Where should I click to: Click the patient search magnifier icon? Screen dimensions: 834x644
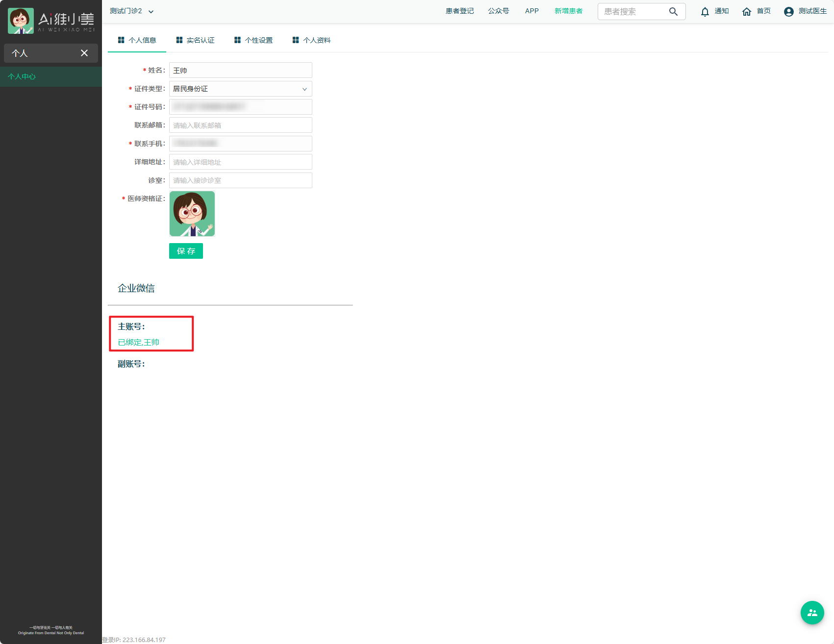coord(673,12)
